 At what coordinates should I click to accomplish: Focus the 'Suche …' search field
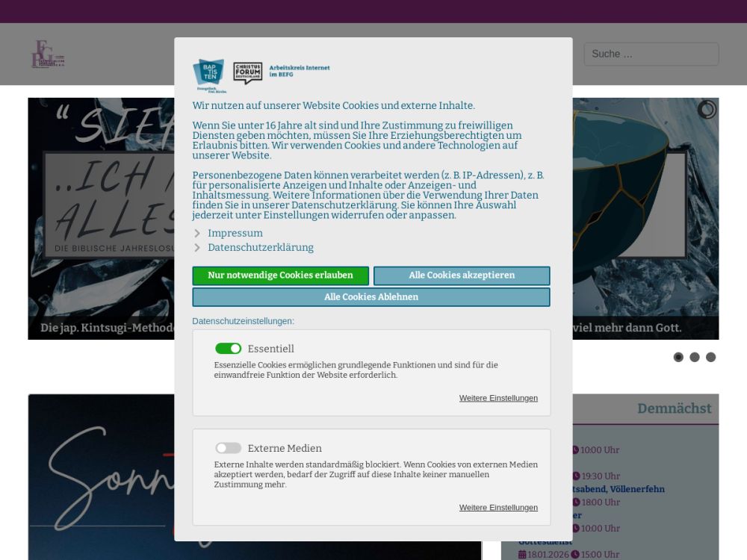pyautogui.click(x=651, y=54)
